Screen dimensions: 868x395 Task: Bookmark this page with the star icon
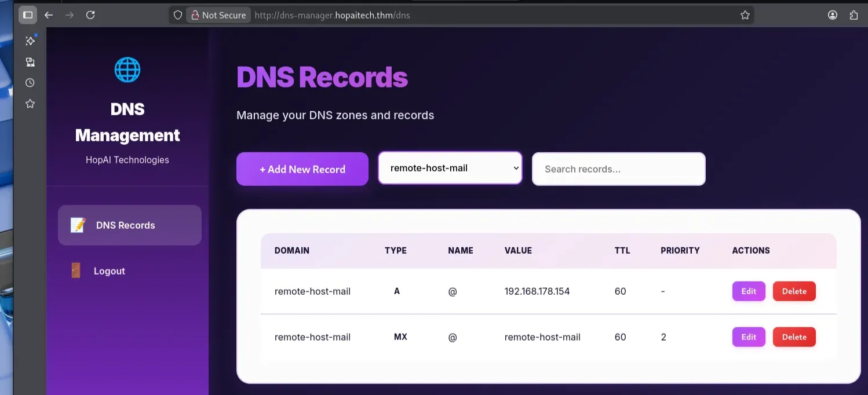tap(745, 15)
